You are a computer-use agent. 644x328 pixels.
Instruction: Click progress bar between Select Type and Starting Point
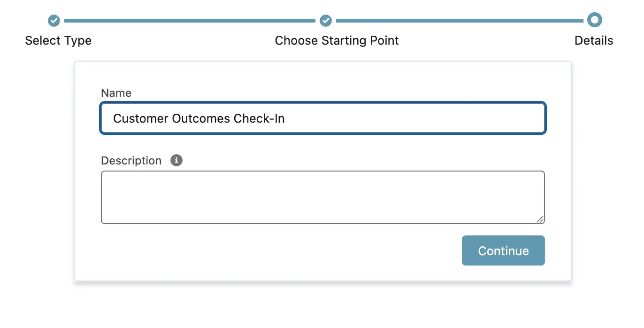pos(190,21)
